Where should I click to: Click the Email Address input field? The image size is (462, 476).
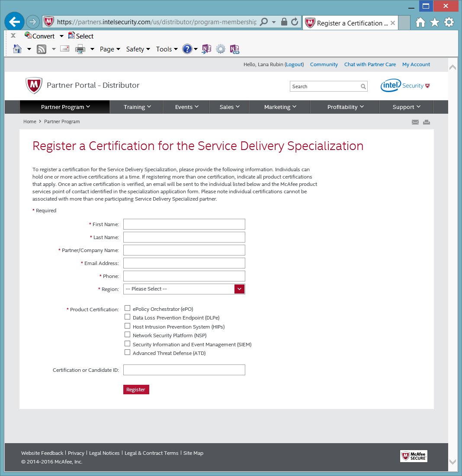(184, 263)
